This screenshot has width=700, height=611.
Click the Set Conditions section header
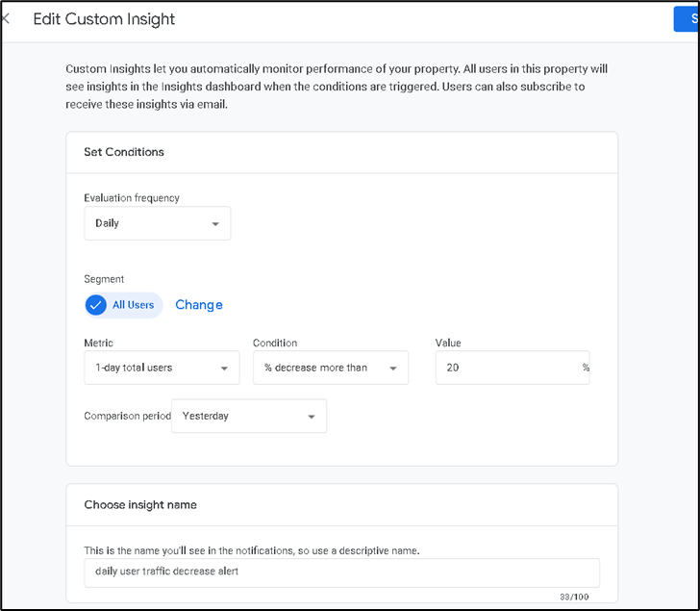124,152
